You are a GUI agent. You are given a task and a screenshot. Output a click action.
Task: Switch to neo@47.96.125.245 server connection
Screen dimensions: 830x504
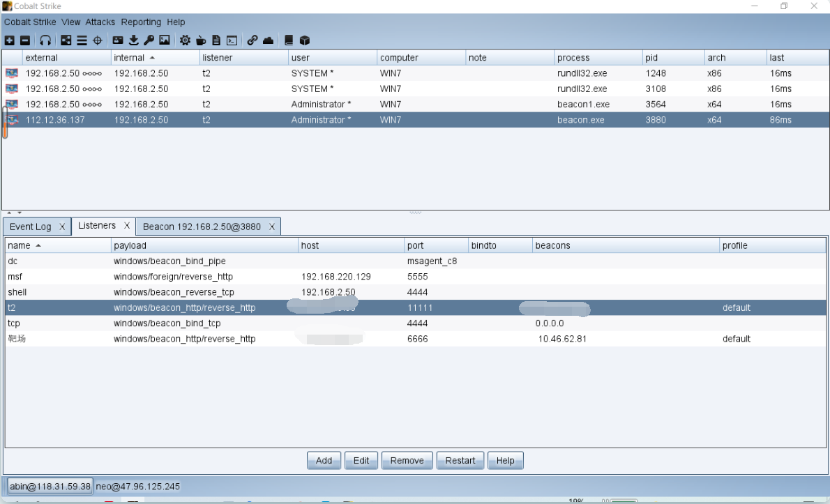[137, 486]
